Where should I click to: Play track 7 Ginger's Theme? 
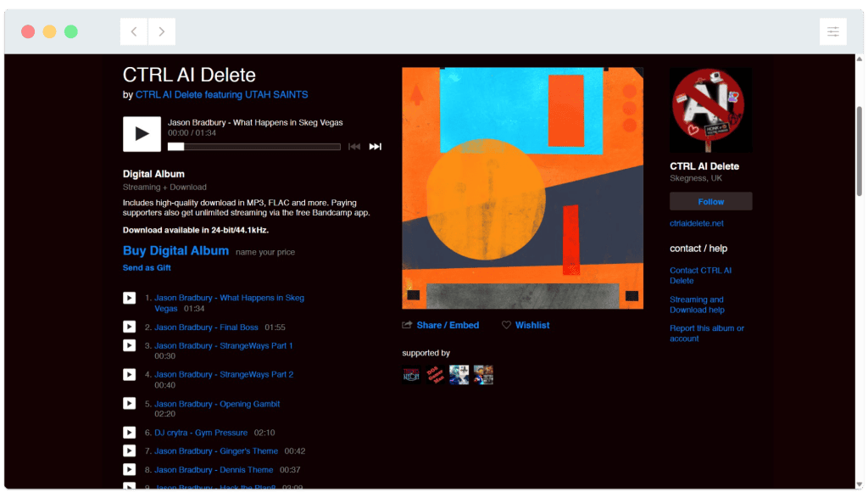click(129, 450)
